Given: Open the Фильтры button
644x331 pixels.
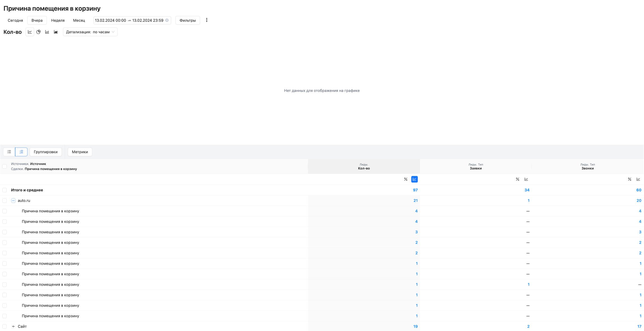Looking at the screenshot, I should tap(187, 20).
